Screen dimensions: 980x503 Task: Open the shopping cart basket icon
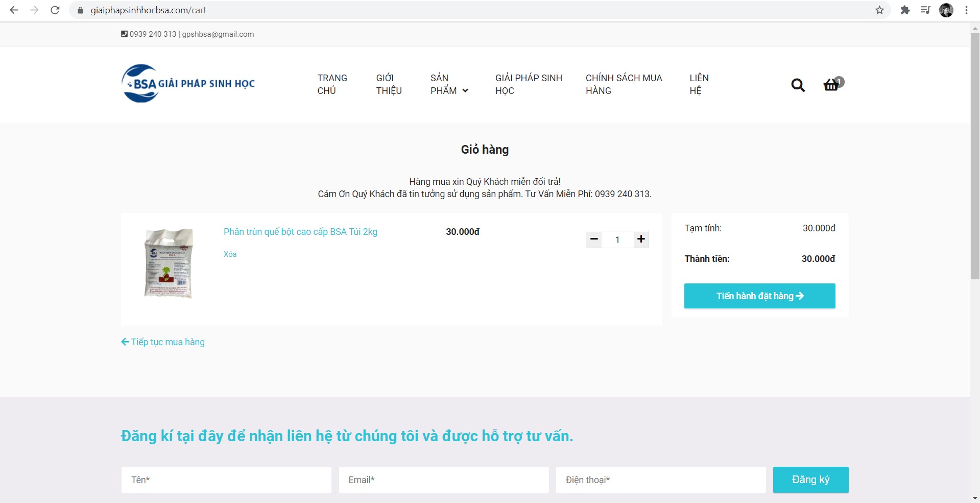coord(831,85)
